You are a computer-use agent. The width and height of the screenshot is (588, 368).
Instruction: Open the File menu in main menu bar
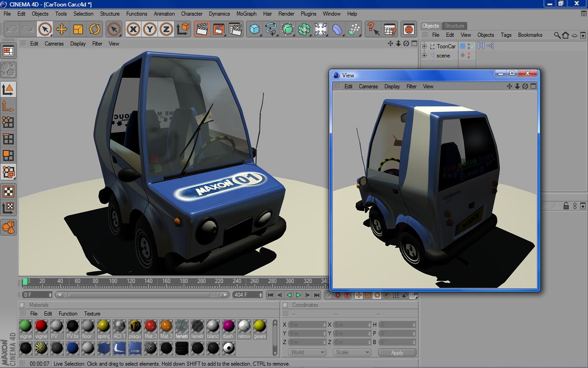(7, 14)
